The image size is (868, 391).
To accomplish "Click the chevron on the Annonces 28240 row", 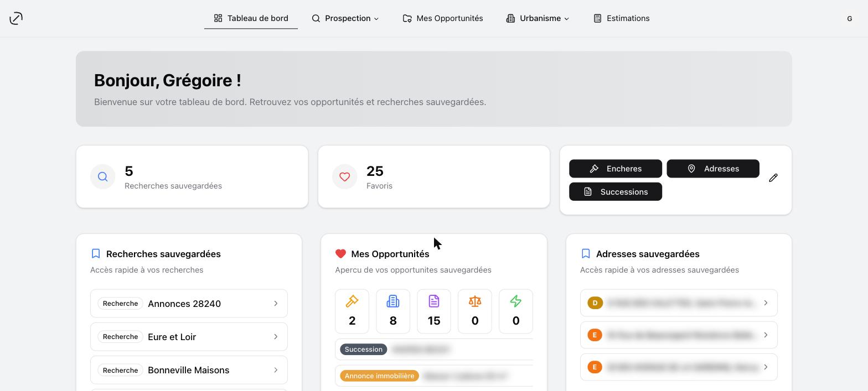I will 276,304.
